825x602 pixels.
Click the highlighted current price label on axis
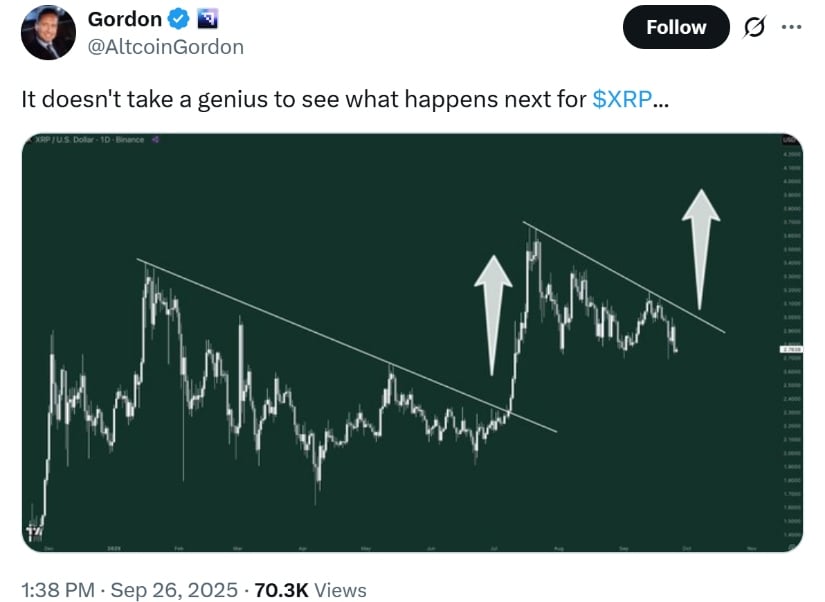tap(791, 349)
